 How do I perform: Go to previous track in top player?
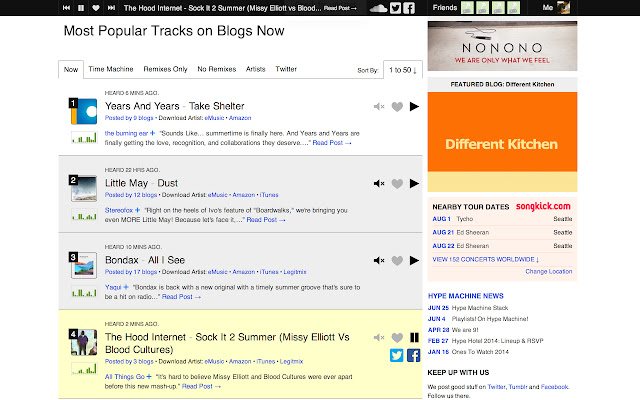(66, 8)
